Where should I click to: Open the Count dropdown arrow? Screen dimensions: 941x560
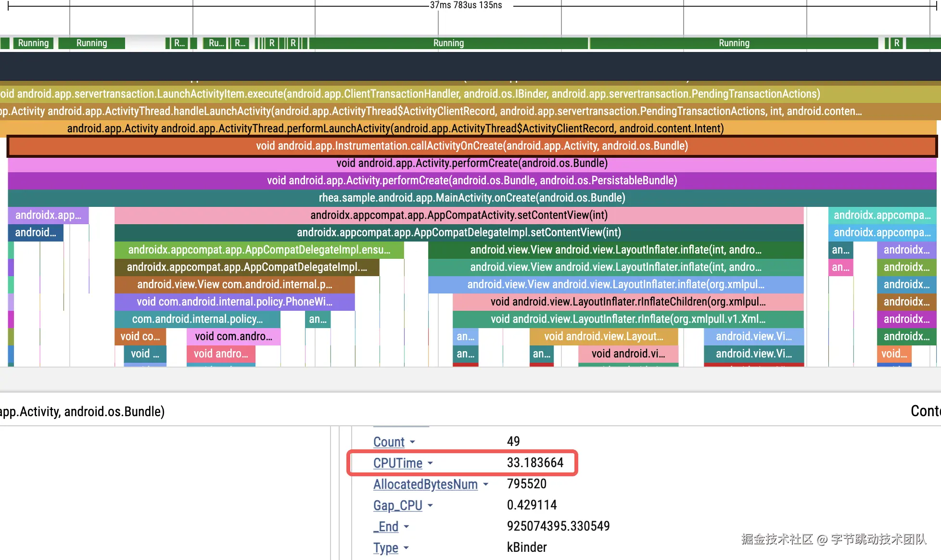pyautogui.click(x=412, y=442)
